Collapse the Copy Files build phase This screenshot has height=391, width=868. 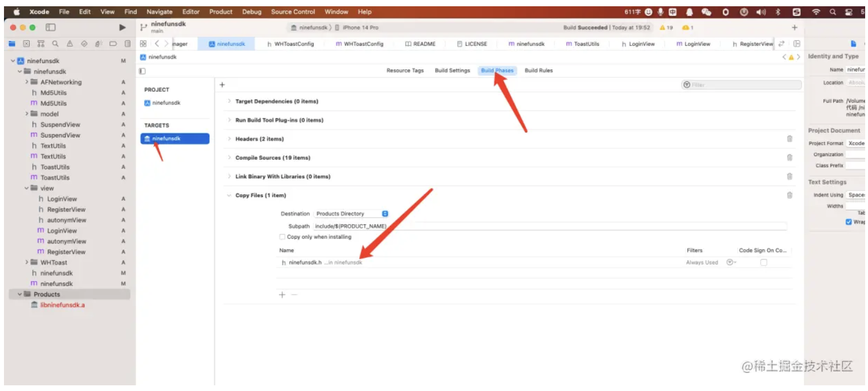click(229, 195)
